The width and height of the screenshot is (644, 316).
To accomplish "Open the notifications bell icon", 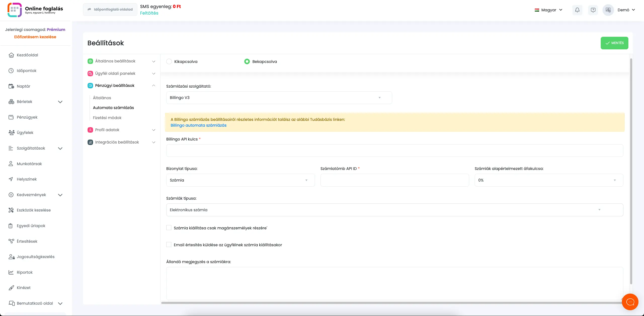I will pyautogui.click(x=577, y=10).
